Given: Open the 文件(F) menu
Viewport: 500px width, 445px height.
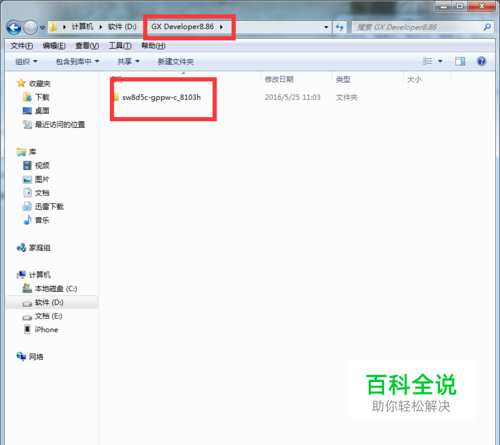Looking at the screenshot, I should (22, 46).
